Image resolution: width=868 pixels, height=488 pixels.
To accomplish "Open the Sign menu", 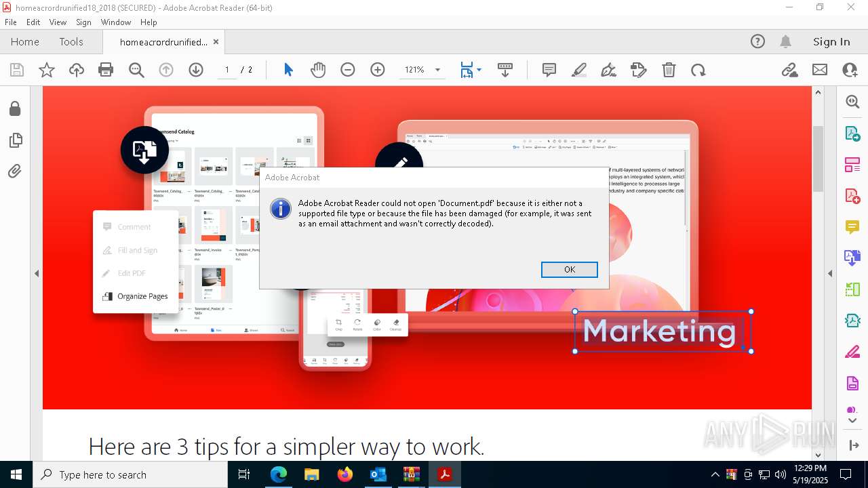I will pos(83,22).
